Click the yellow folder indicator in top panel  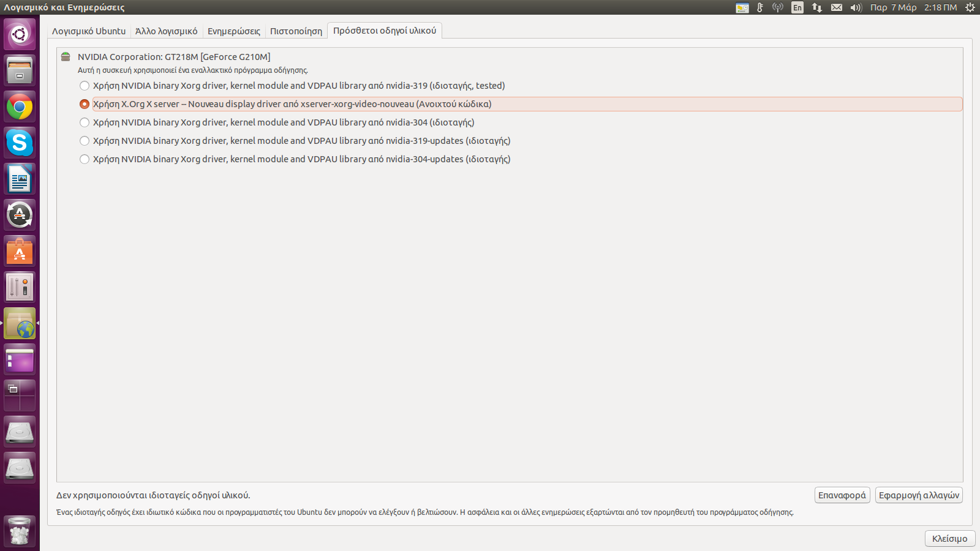(742, 7)
